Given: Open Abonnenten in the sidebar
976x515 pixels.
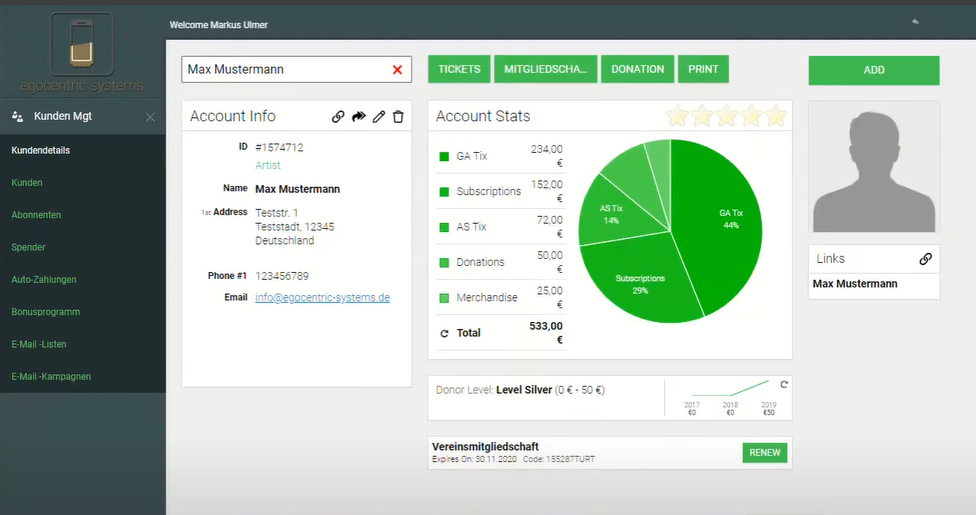Looking at the screenshot, I should point(36,215).
